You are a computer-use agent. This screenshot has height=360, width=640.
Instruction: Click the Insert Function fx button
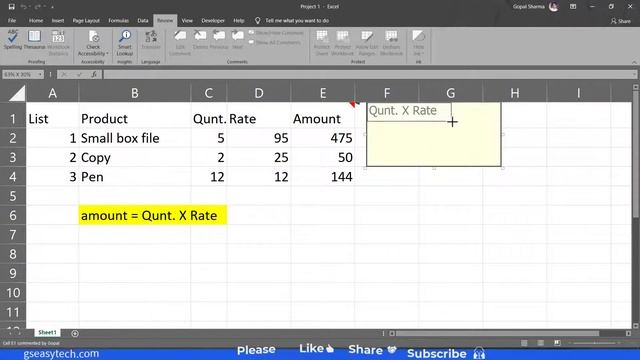click(x=94, y=75)
